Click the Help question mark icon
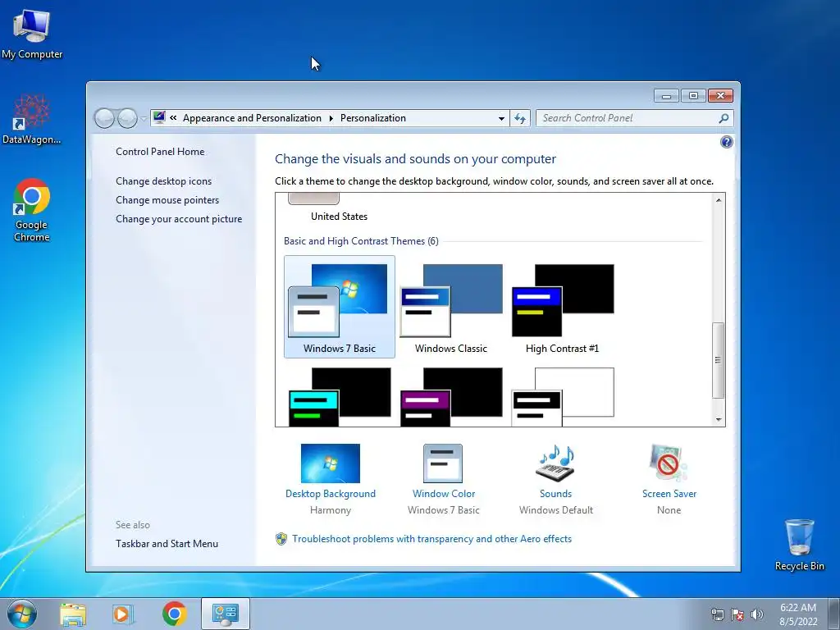The width and height of the screenshot is (840, 630). click(x=727, y=142)
